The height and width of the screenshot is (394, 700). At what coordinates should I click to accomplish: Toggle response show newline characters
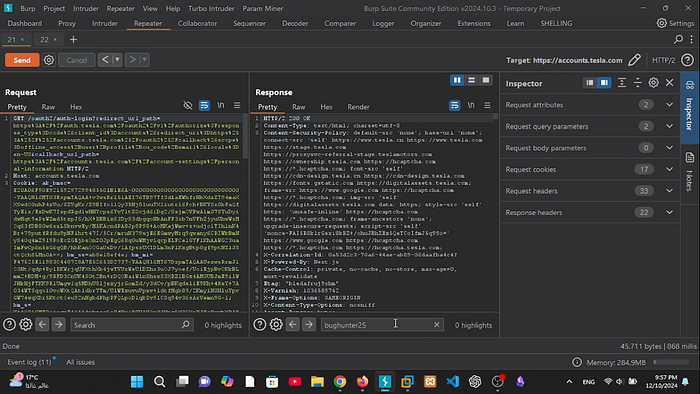pyautogui.click(x=471, y=105)
